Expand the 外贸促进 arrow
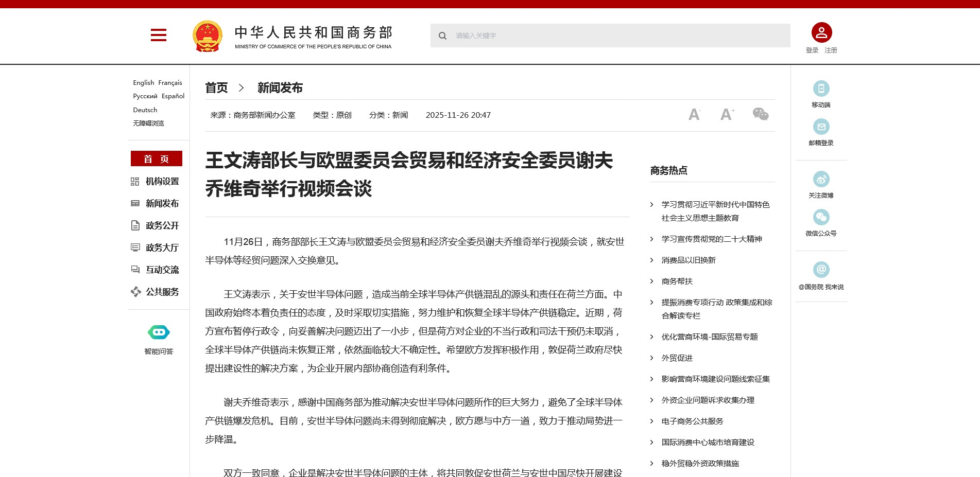This screenshot has width=980, height=477. (x=652, y=358)
